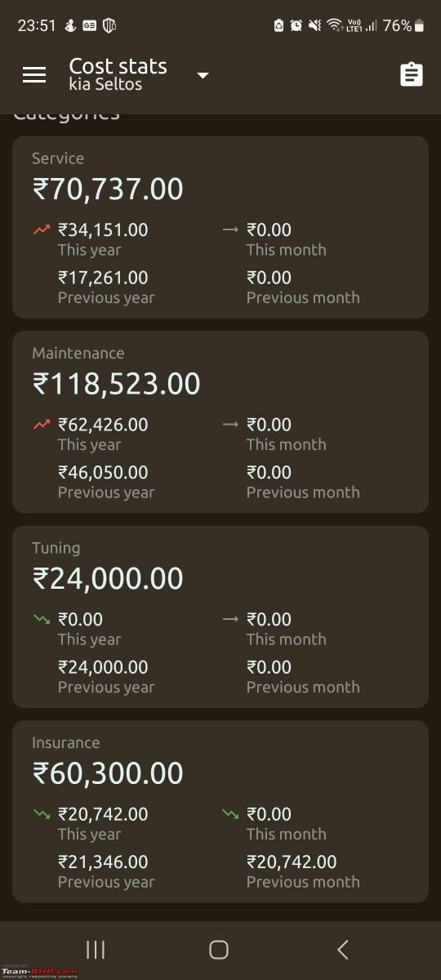Tap the Android home button
441x980 pixels.
219,949
